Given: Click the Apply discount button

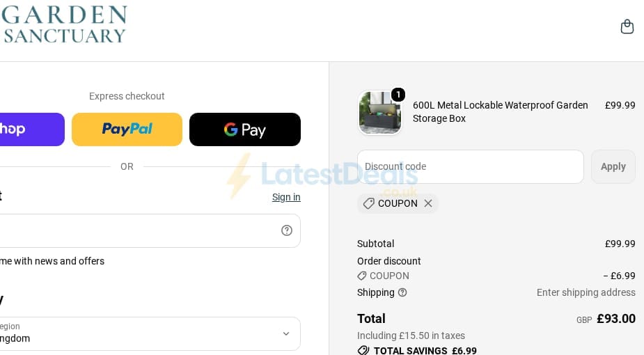Looking at the screenshot, I should [613, 166].
